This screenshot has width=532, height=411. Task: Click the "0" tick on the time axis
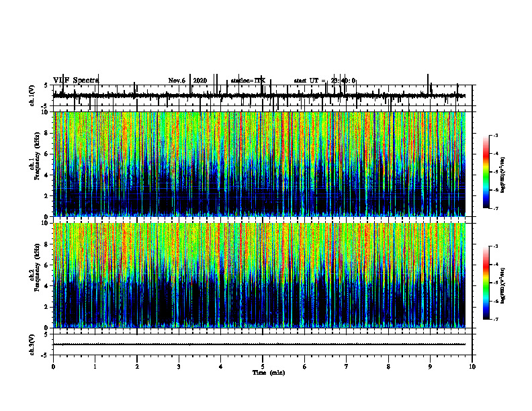(x=53, y=367)
